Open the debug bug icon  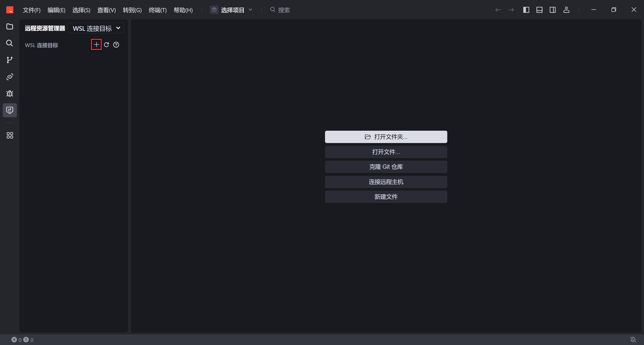coord(10,93)
